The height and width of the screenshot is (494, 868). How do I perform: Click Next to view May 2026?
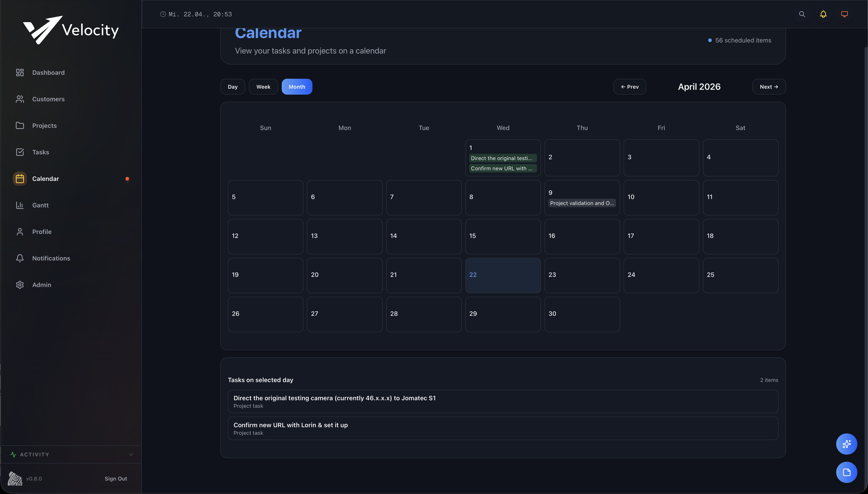[768, 86]
